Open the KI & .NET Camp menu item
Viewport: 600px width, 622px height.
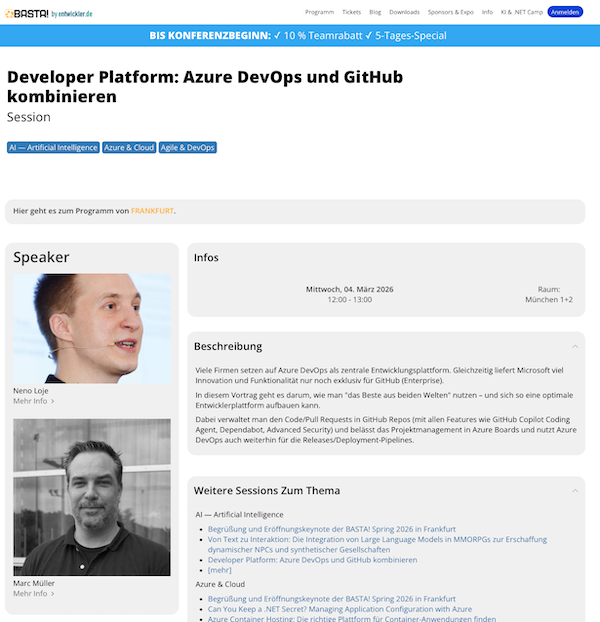tap(521, 12)
